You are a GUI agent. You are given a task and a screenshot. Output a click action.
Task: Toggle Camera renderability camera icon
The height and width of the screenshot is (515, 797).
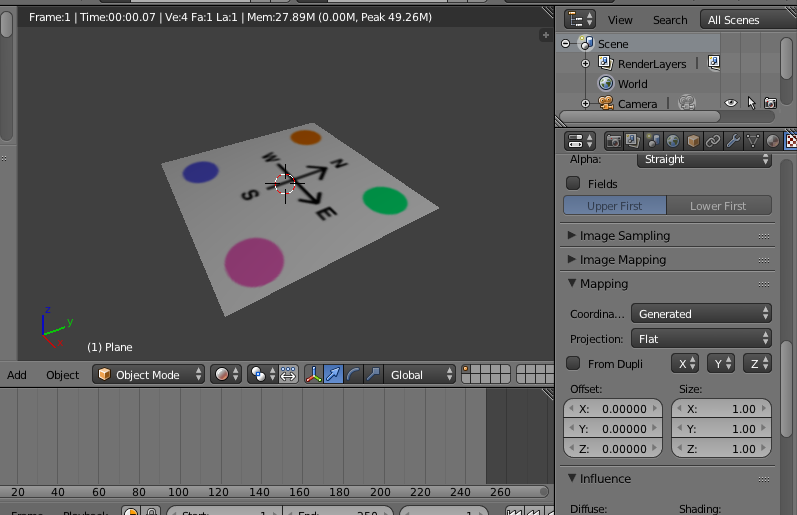click(771, 103)
